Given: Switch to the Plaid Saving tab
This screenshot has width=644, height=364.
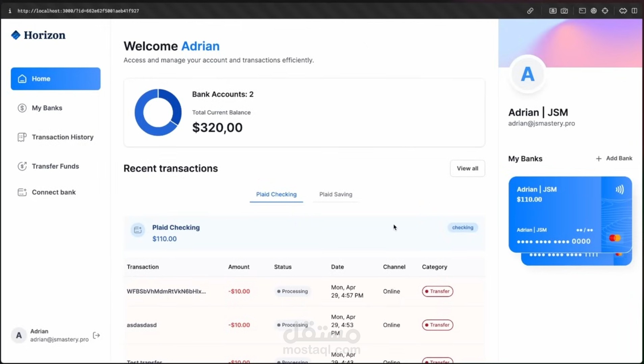Looking at the screenshot, I should tap(336, 195).
